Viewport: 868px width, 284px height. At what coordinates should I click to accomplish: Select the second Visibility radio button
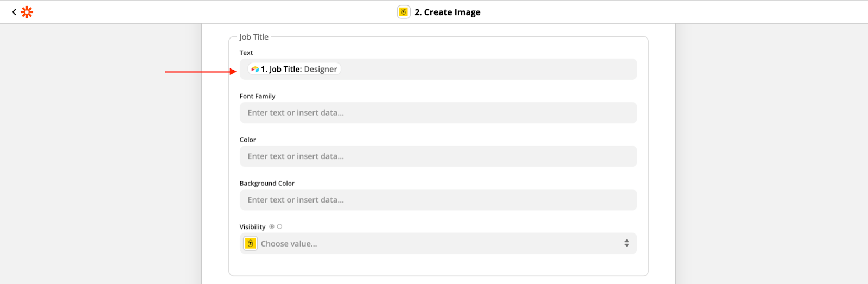(279, 226)
